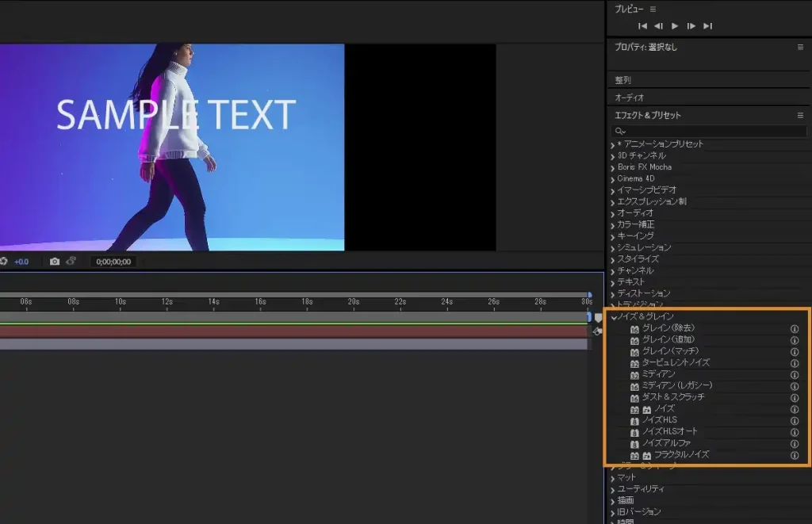The width and height of the screenshot is (812, 524).
Task: Click the 0;00;00;00 preview timecode
Action: pyautogui.click(x=112, y=262)
